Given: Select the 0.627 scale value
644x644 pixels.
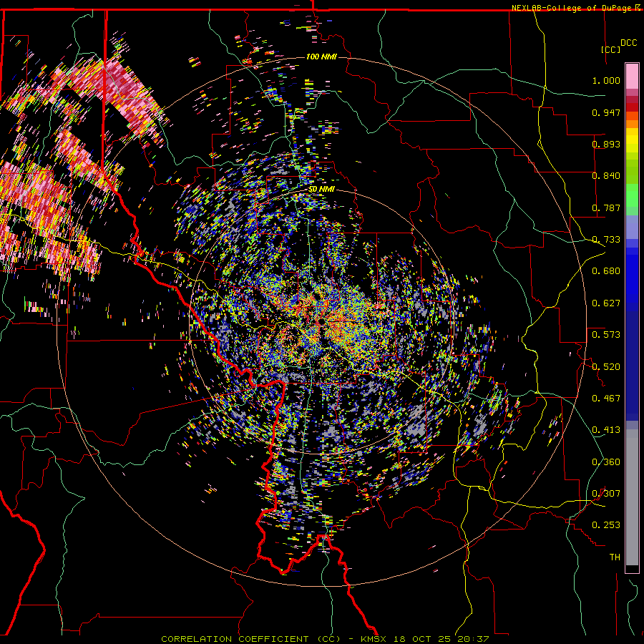Looking at the screenshot, I should [606, 303].
